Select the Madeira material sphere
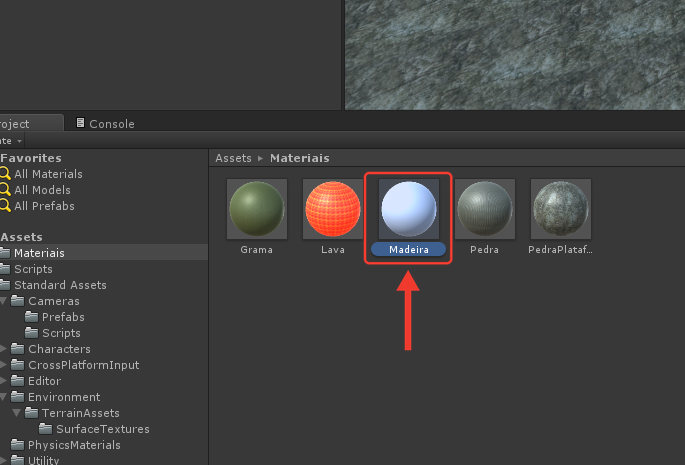685x465 pixels. tap(409, 209)
